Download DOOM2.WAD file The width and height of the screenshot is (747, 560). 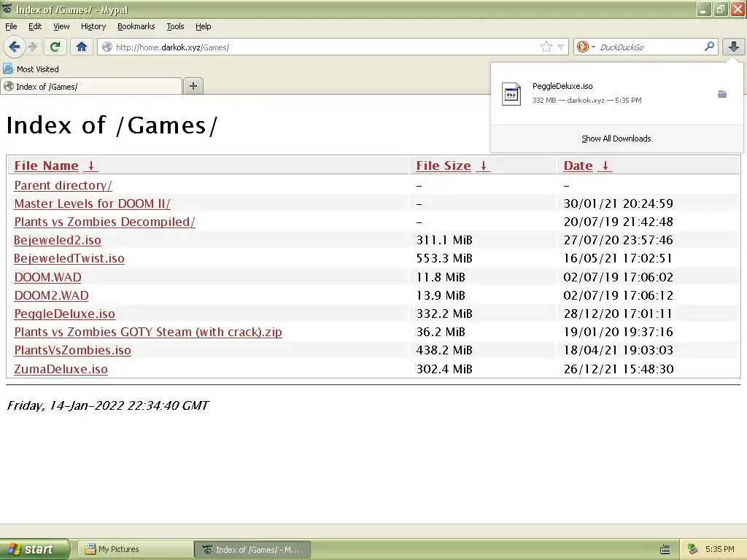click(x=52, y=295)
